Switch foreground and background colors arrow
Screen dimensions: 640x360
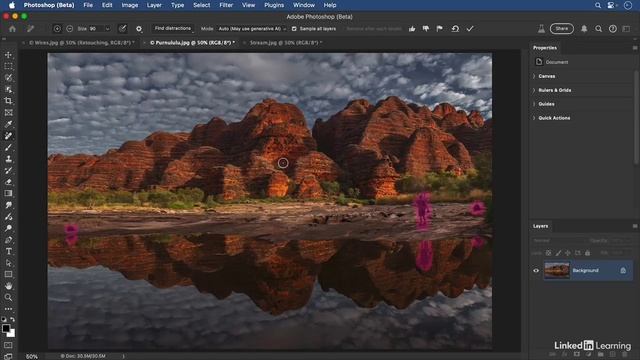(x=13, y=319)
